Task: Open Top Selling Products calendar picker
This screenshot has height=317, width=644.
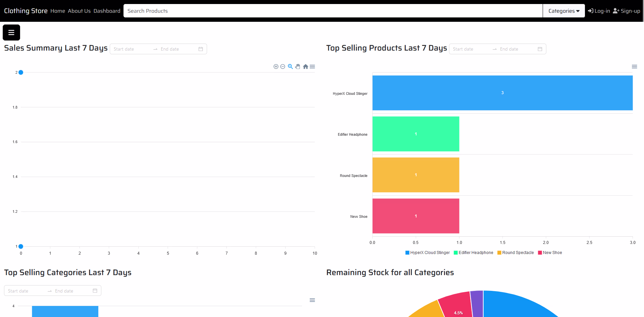Action: coord(540,49)
